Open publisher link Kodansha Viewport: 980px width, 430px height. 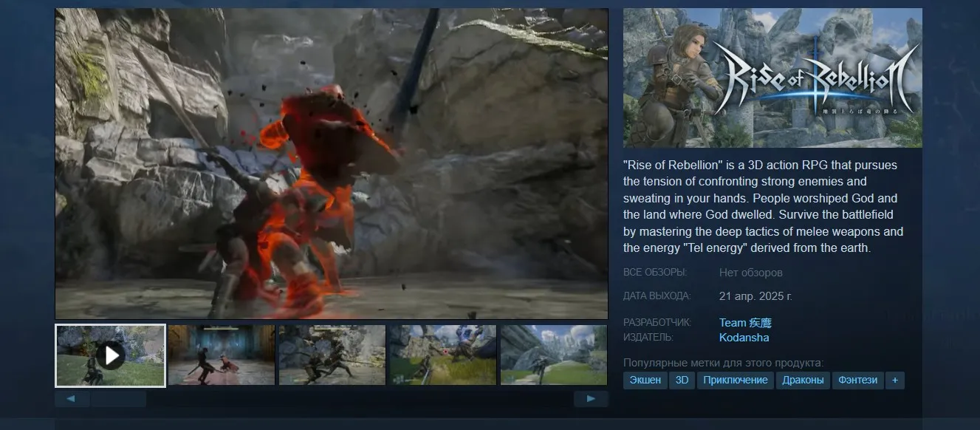tap(744, 338)
